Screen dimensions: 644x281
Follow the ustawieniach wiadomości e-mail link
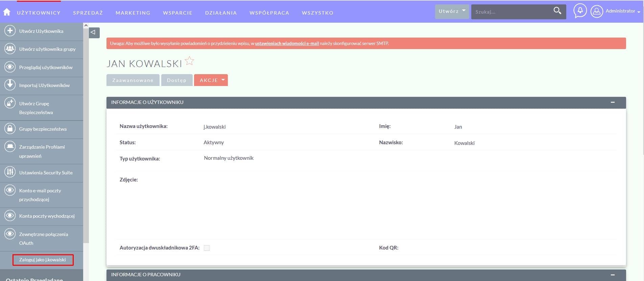pyautogui.click(x=287, y=43)
